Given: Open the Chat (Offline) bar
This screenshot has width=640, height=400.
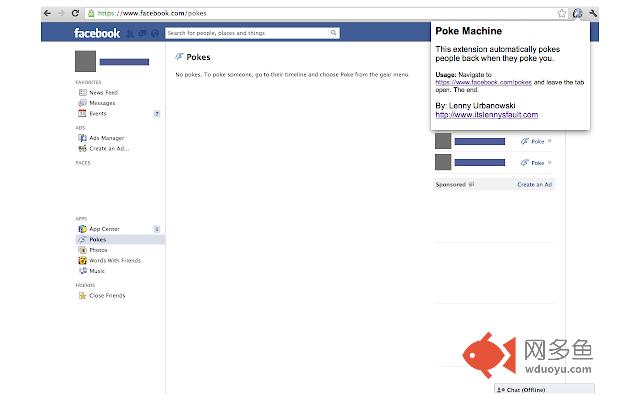Looking at the screenshot, I should pos(544,389).
